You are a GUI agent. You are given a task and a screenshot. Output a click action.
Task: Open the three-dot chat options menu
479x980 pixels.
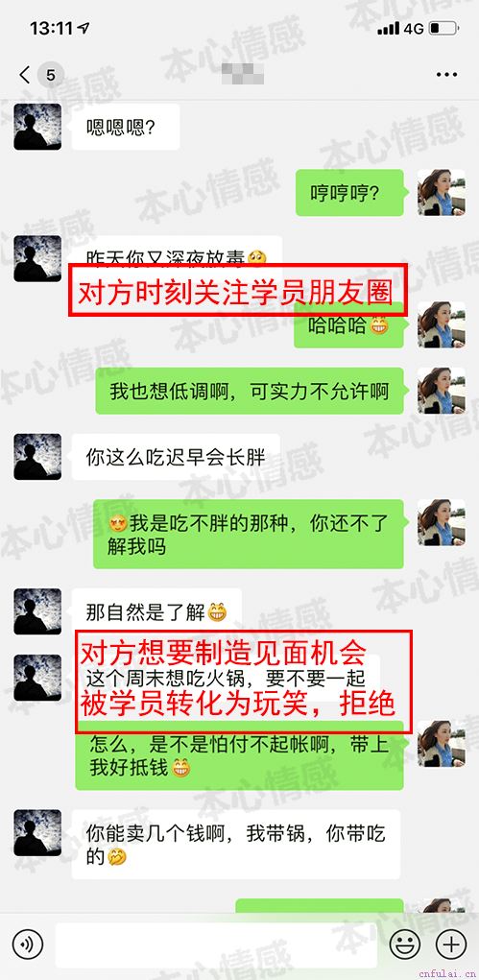click(x=446, y=75)
